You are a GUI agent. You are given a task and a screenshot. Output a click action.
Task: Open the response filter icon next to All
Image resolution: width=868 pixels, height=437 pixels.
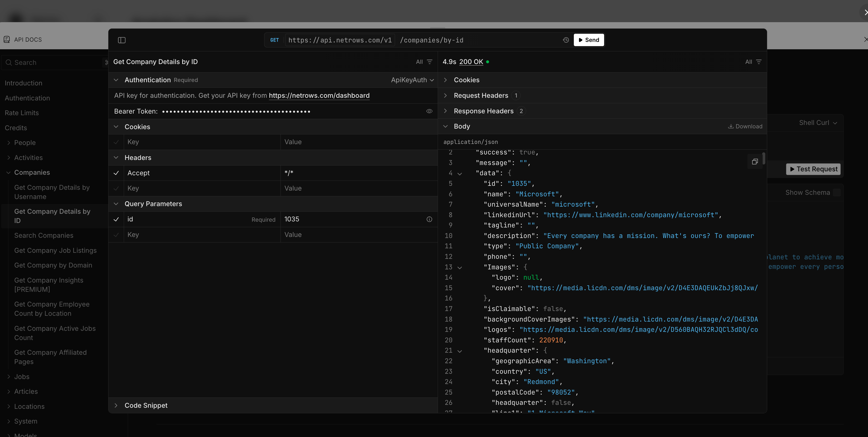(759, 62)
